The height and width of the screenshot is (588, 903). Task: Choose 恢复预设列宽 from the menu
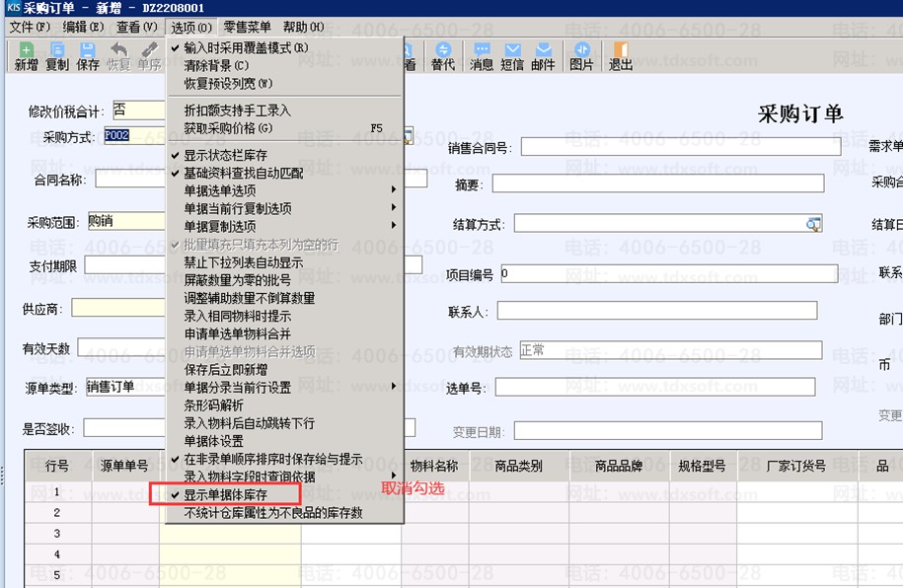[228, 83]
